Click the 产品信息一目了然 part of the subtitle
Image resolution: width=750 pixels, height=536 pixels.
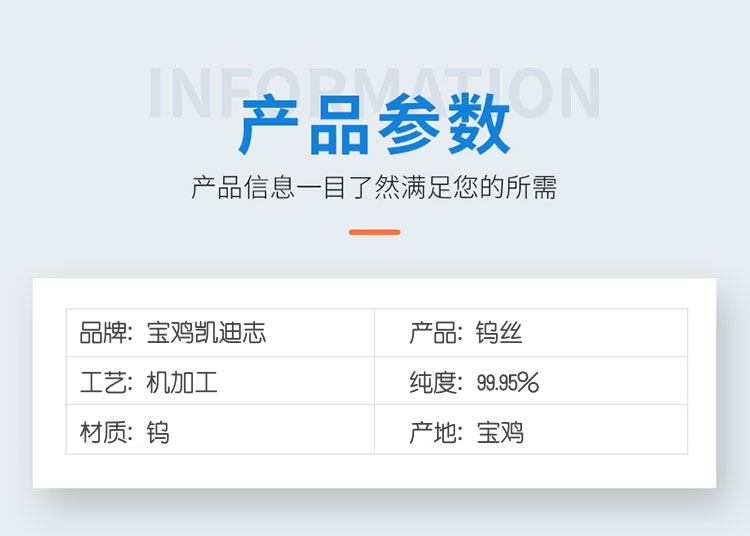tap(281, 188)
